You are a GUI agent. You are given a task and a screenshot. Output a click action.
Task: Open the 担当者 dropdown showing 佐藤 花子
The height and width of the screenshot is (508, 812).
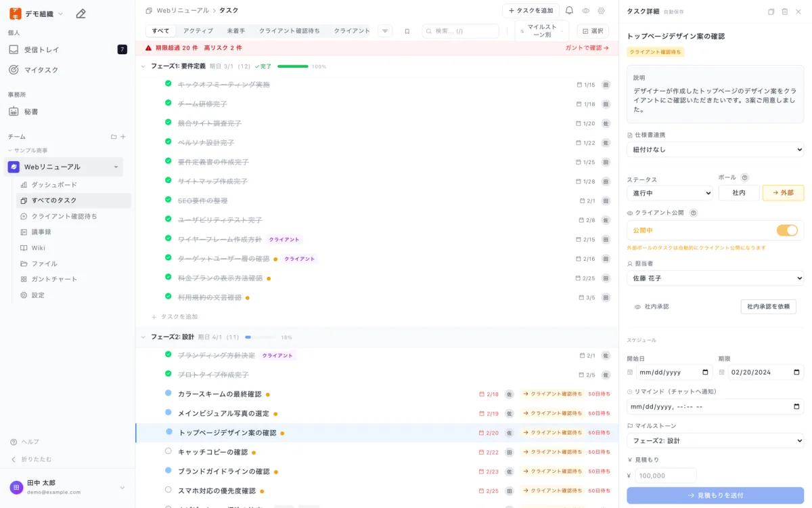coord(715,278)
